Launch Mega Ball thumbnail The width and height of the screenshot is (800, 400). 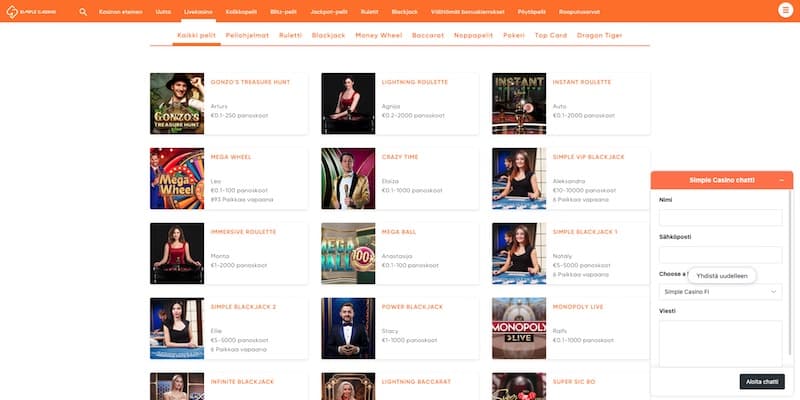348,254
